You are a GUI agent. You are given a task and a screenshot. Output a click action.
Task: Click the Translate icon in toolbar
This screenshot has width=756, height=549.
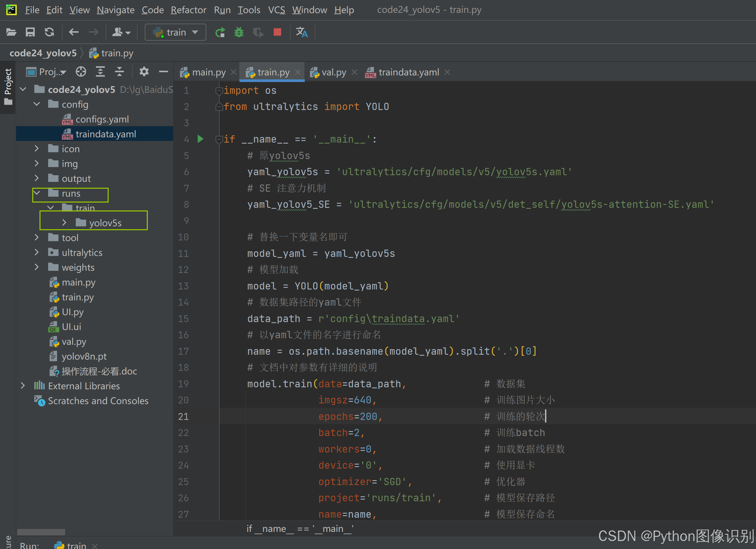coord(302,32)
